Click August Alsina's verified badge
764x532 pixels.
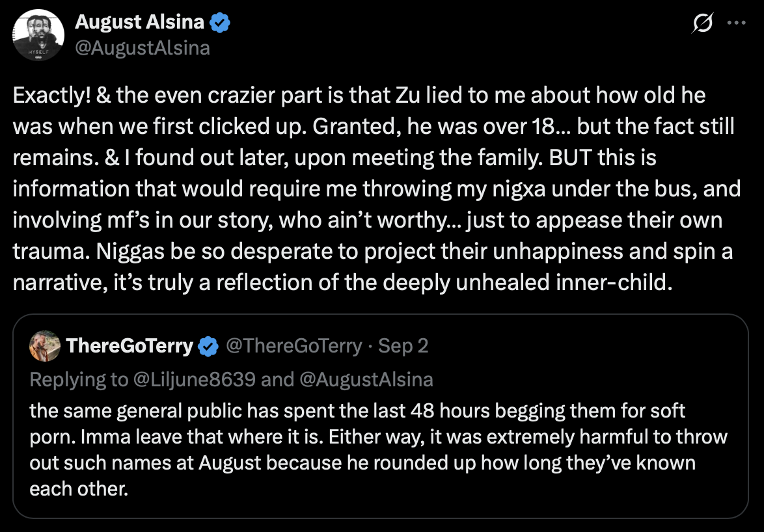219,21
